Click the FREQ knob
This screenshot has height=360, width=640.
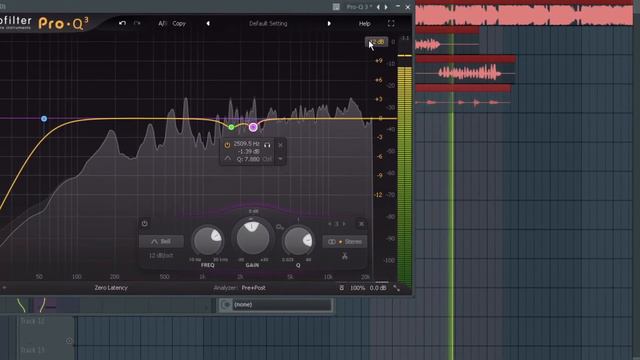(x=208, y=241)
